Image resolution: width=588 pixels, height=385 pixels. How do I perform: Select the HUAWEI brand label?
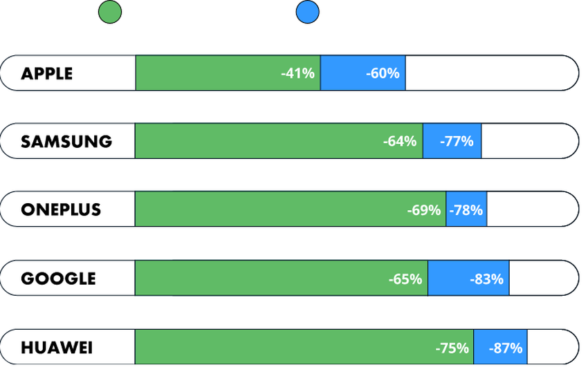57,348
